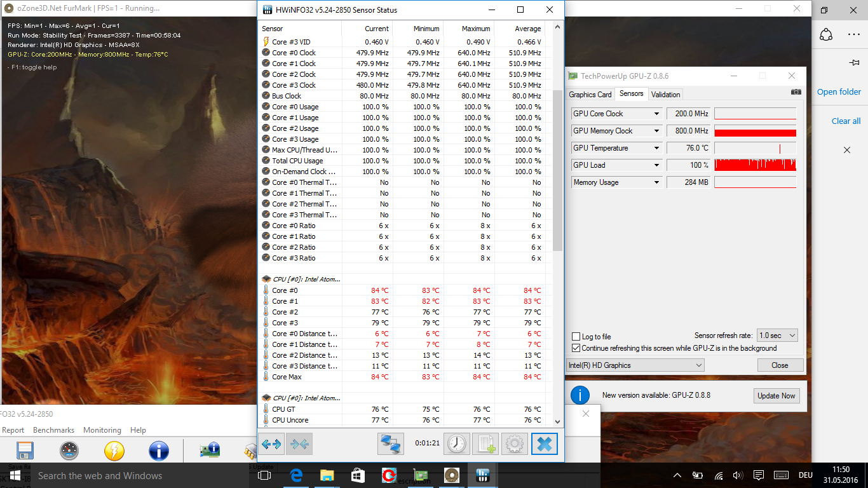Open the GPU Load sensor dropdown
Screen dimensions: 868x488
coord(657,165)
